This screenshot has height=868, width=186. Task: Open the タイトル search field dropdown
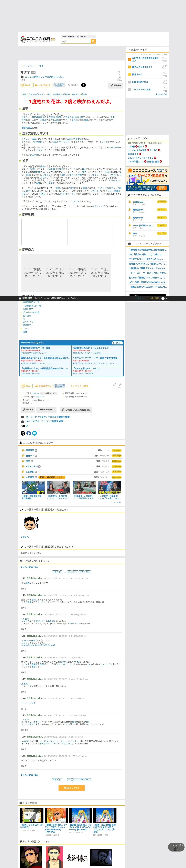pyautogui.click(x=88, y=36)
